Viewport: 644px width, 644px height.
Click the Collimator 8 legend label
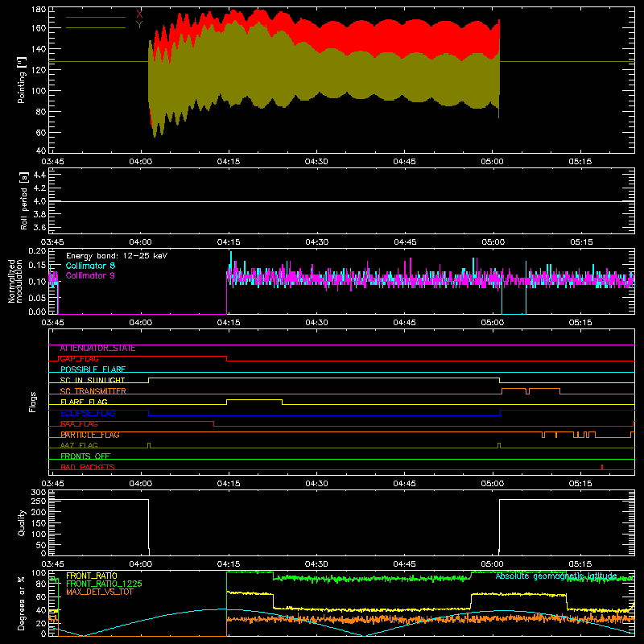90,266
